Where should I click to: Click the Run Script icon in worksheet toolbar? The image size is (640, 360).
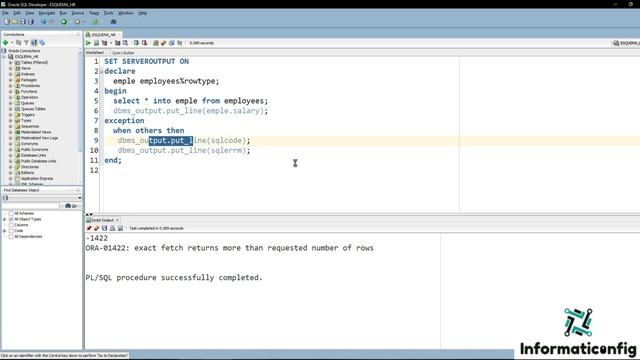[96, 43]
